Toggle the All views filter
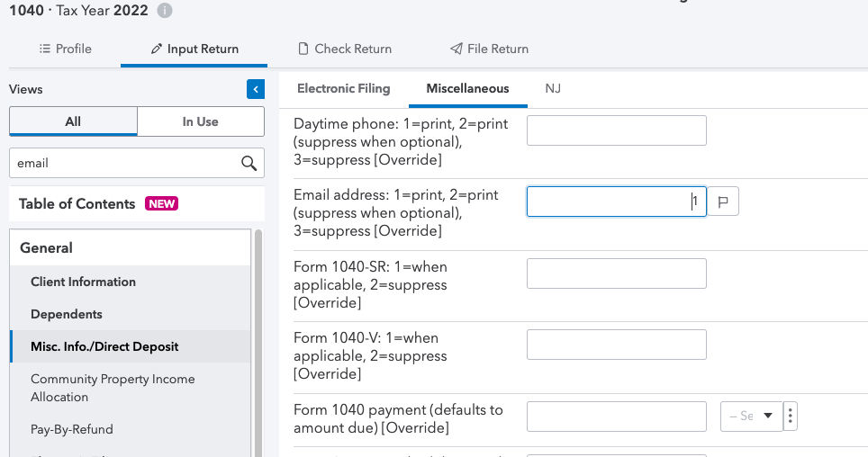The image size is (868, 457). (73, 121)
